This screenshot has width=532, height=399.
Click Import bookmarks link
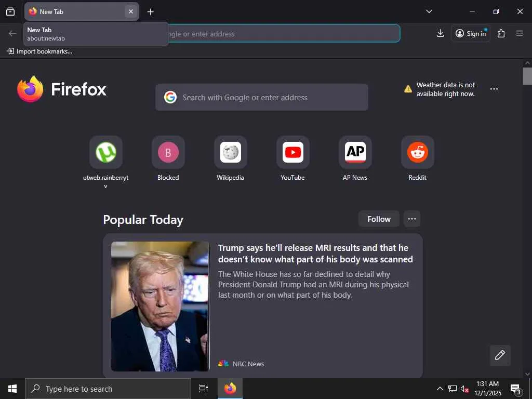(x=39, y=51)
